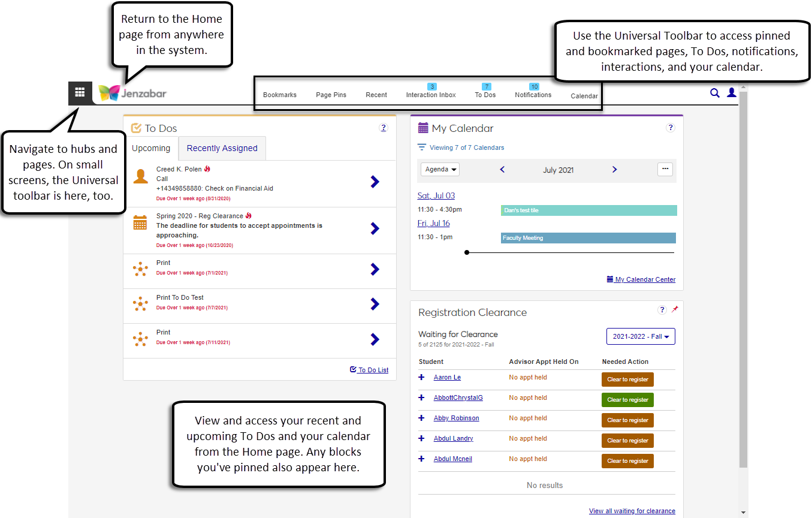Viewport: 812px width, 518px height.
Task: Click Viewing 7 of 7 Calendars link
Action: 467,147
